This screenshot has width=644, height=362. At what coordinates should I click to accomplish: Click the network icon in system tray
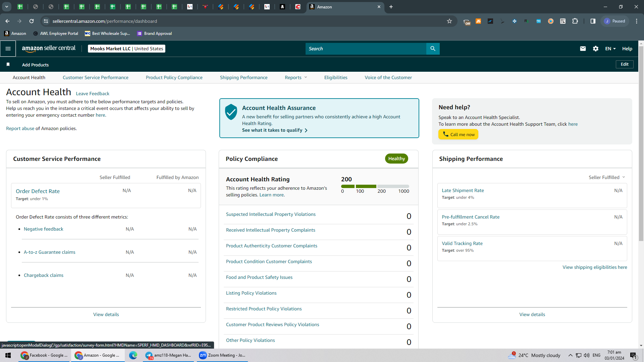coord(579,355)
